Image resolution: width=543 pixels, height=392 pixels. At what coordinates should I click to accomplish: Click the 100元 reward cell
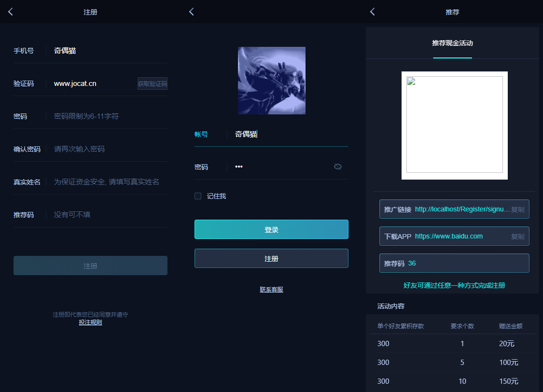(x=509, y=362)
